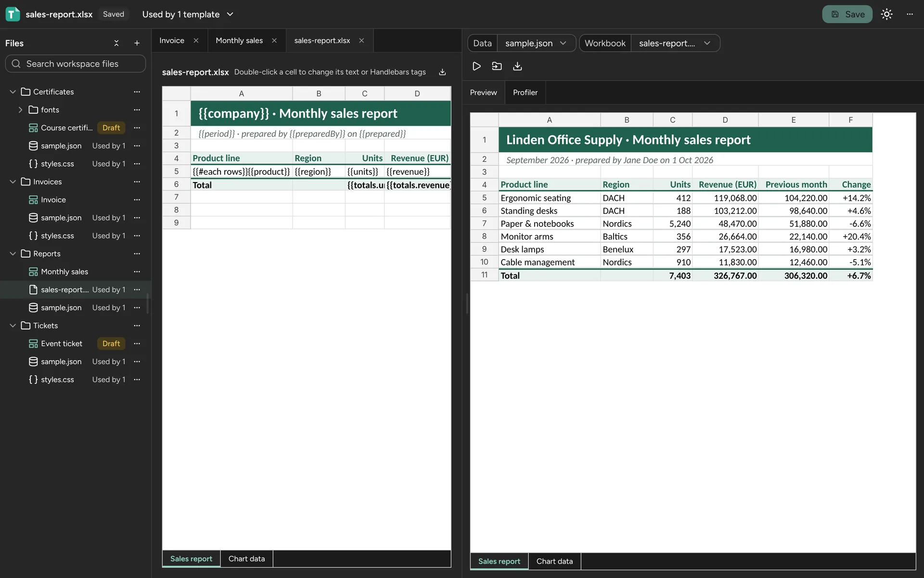Select the {{#each rows}}{{product}} cell
This screenshot has width=924, height=578.
(242, 171)
